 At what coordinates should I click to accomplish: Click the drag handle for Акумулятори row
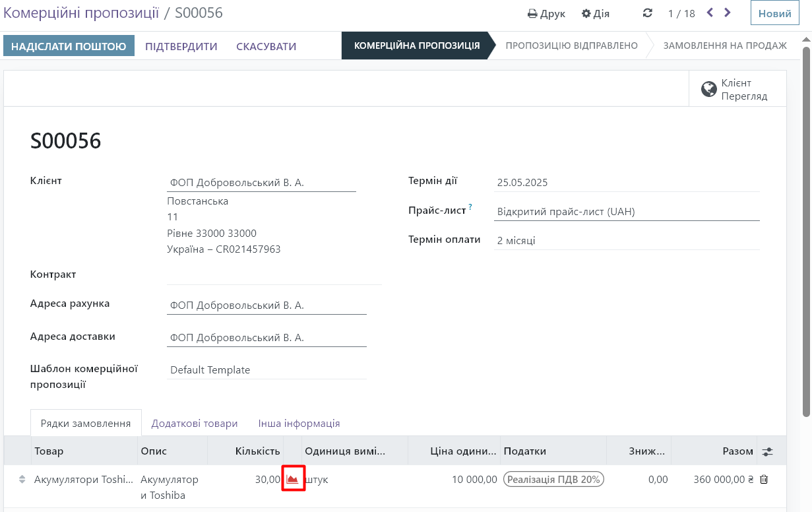[x=22, y=480]
